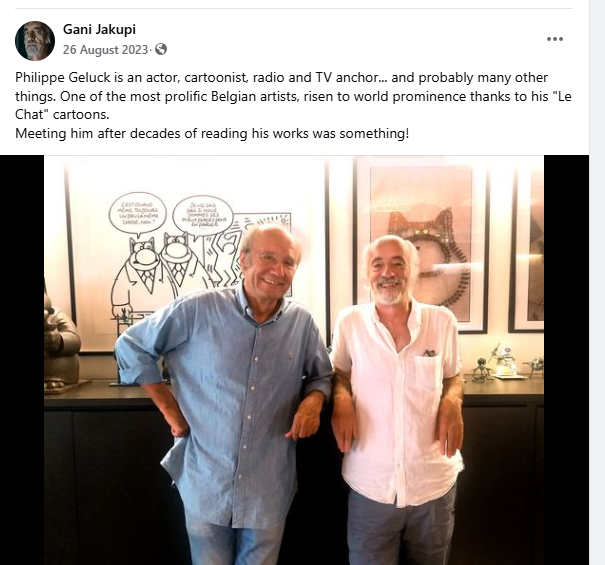
Task: Click the right speech bubble in cartoon
Action: [203, 216]
